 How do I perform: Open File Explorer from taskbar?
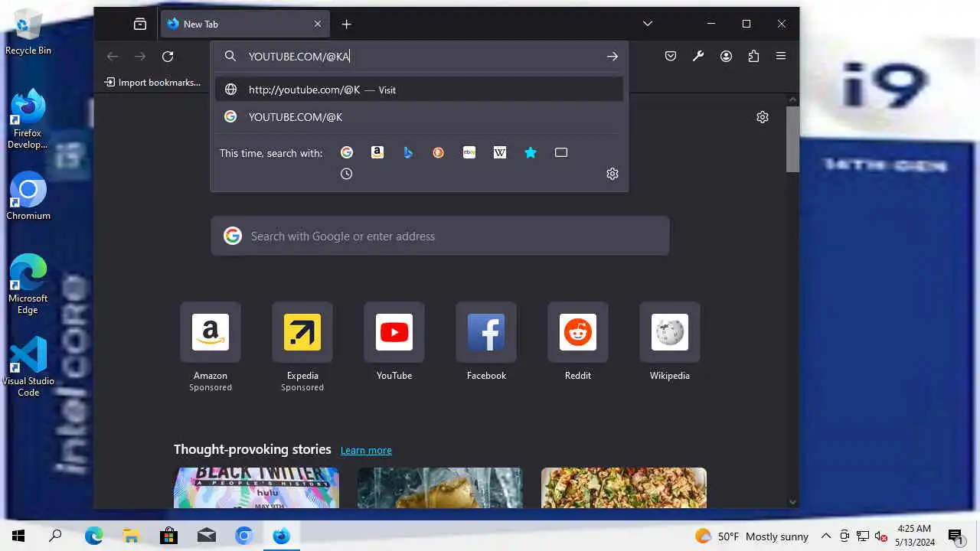coord(132,536)
